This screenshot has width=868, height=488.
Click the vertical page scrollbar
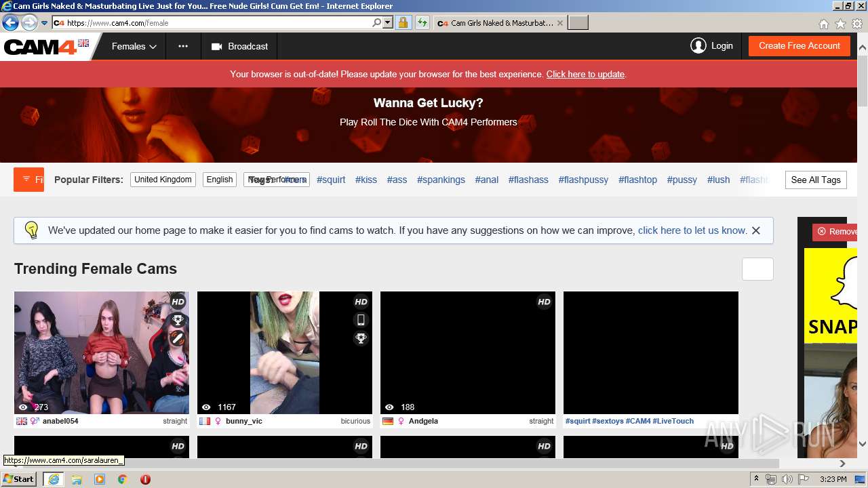[x=863, y=81]
